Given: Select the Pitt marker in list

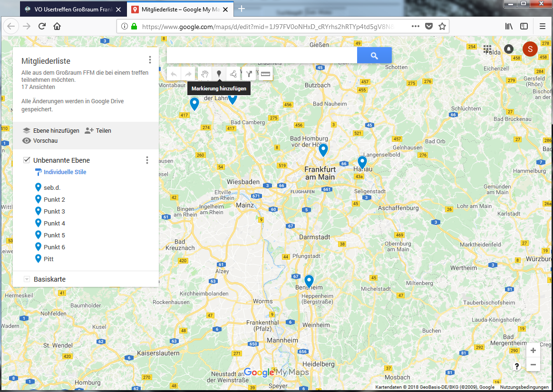Looking at the screenshot, I should pos(49,259).
